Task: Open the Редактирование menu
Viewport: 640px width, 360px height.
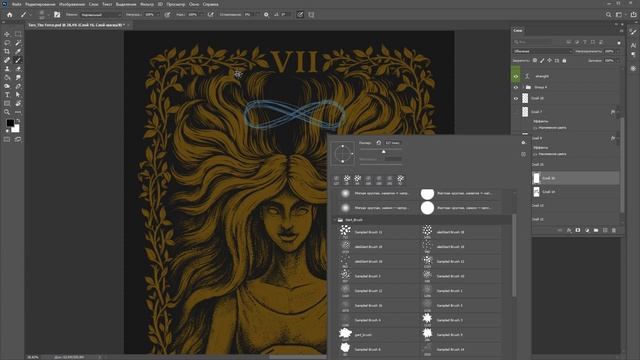Action: tap(40, 4)
